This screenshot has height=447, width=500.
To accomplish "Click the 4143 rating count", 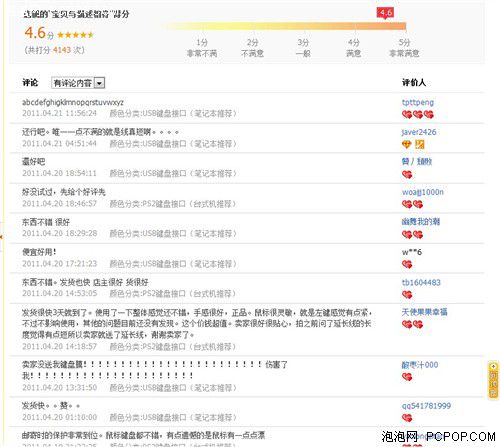I will pos(62,50).
